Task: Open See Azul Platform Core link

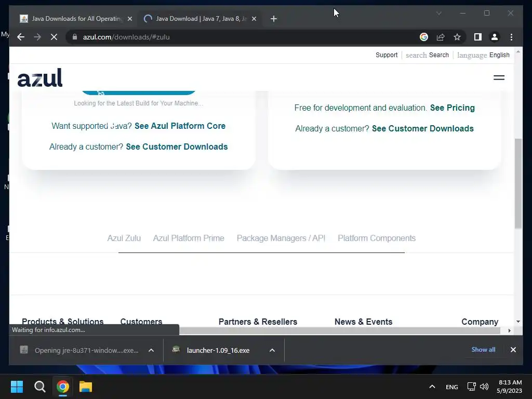Action: click(180, 126)
